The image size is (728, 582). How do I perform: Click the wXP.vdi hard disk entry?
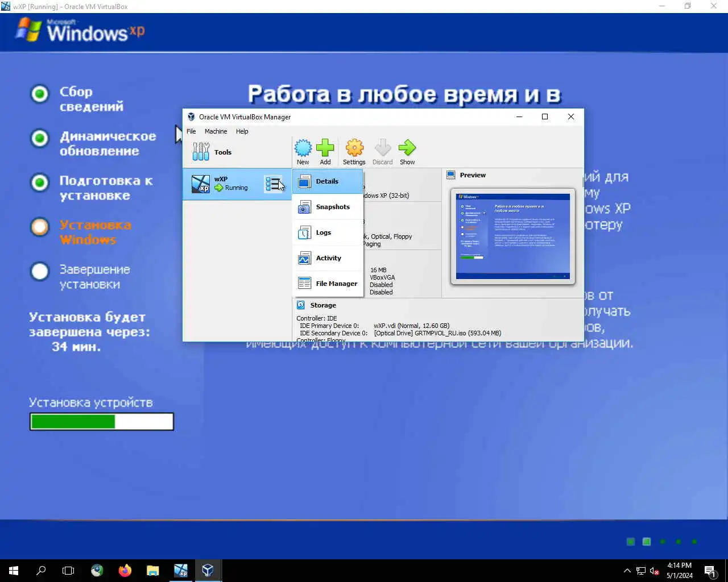[411, 326]
